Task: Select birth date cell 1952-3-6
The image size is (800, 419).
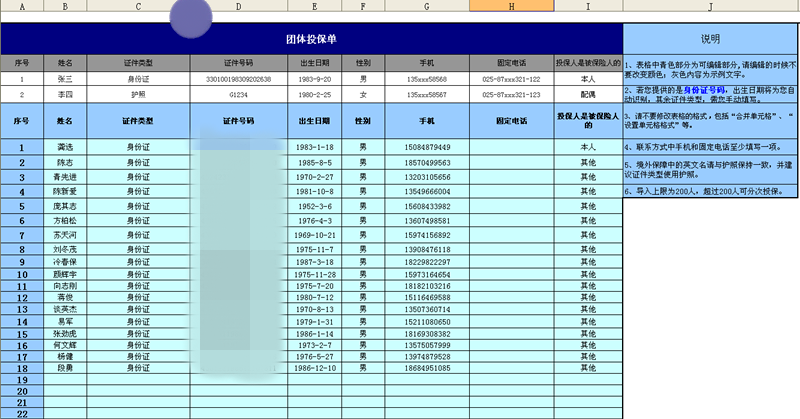Action: point(314,206)
